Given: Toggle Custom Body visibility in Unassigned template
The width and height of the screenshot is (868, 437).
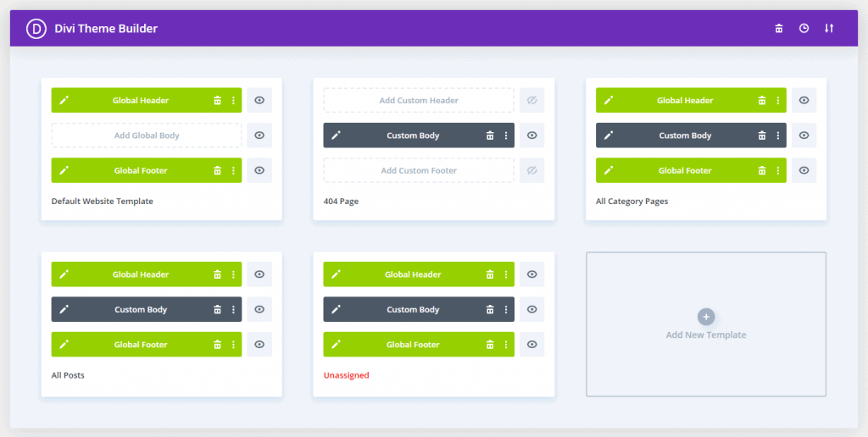Looking at the screenshot, I should 531,310.
